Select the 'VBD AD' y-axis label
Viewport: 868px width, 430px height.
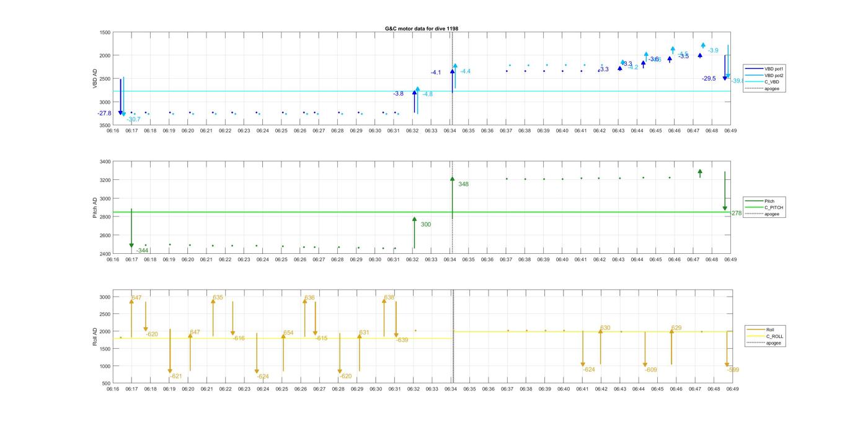pyautogui.click(x=95, y=78)
